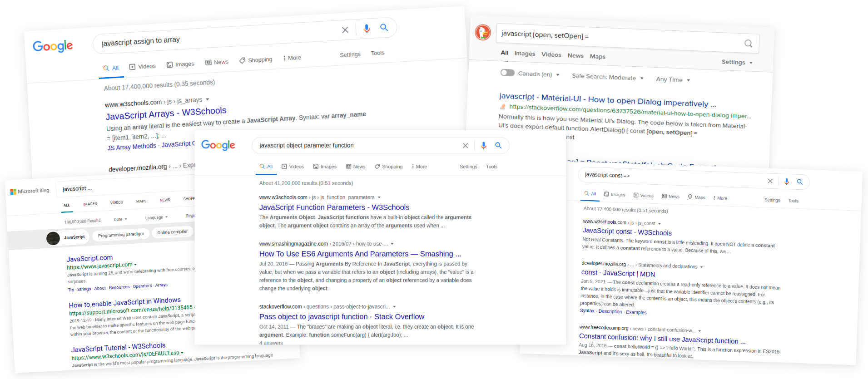Open 'Constant confusion' freeCodeCamp result
The width and height of the screenshot is (868, 379).
pyautogui.click(x=662, y=339)
